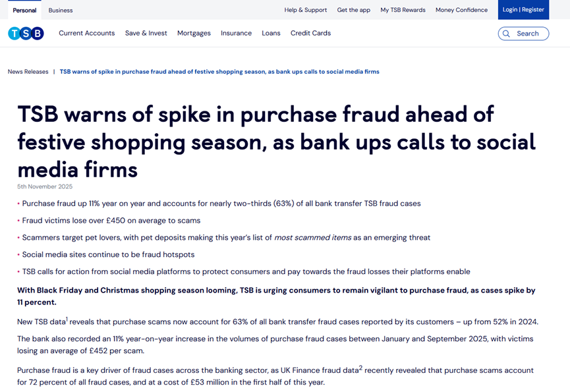Switch to the Business tab
Viewport: 570px width, 392px height.
click(61, 10)
